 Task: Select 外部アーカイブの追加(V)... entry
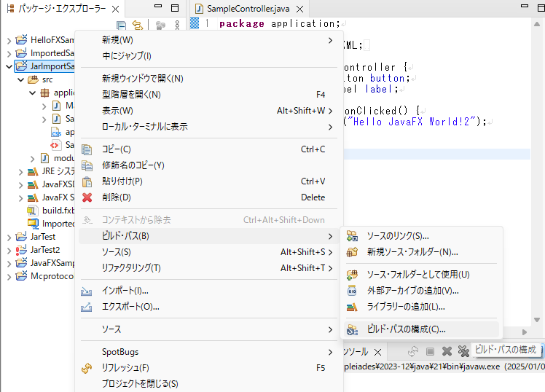click(421, 291)
